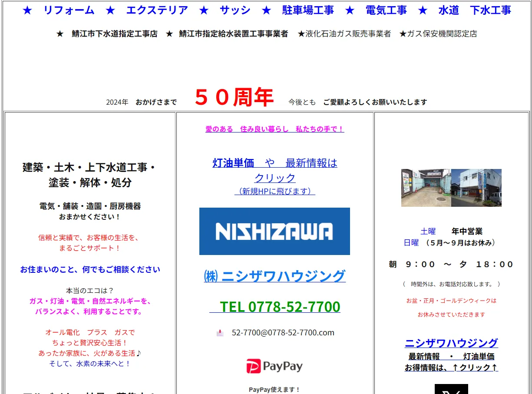
Task: Click the email address 52-7700@0778-52-7700.com
Action: pos(283,333)
